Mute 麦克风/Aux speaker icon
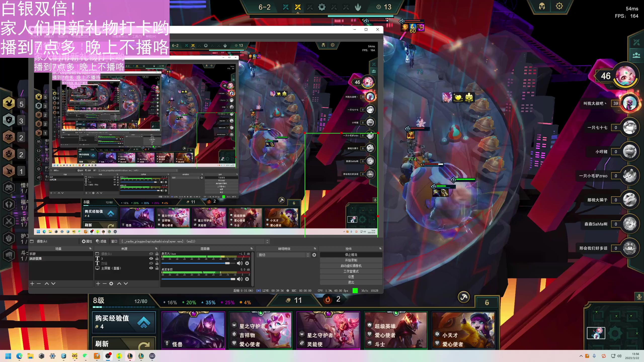Viewport: 644px width, 362px height. tap(239, 263)
